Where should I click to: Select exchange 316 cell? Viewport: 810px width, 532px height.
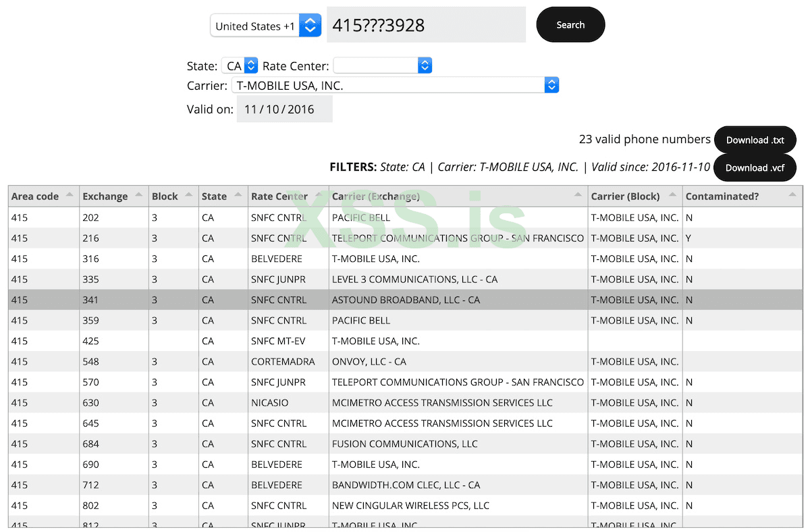pyautogui.click(x=114, y=259)
